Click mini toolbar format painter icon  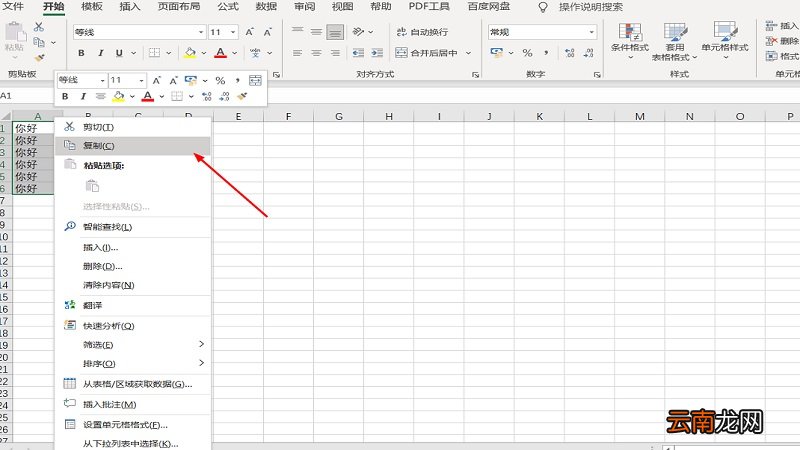click(242, 96)
